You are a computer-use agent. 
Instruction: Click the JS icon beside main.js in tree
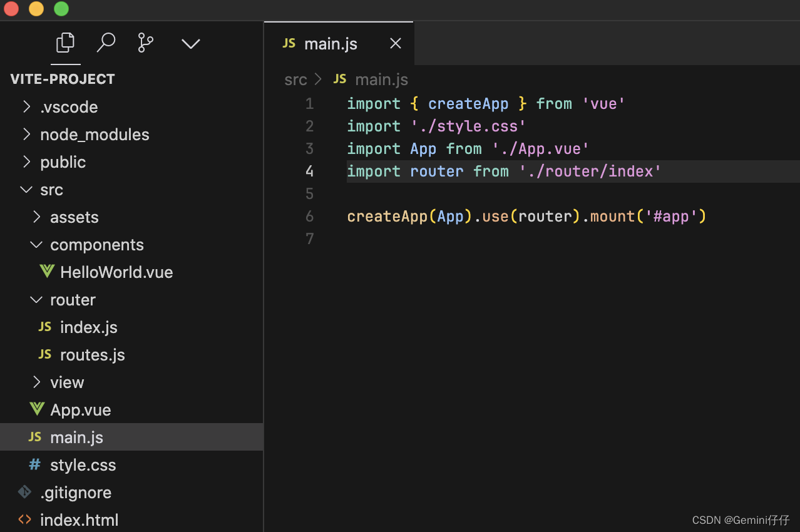pos(35,437)
